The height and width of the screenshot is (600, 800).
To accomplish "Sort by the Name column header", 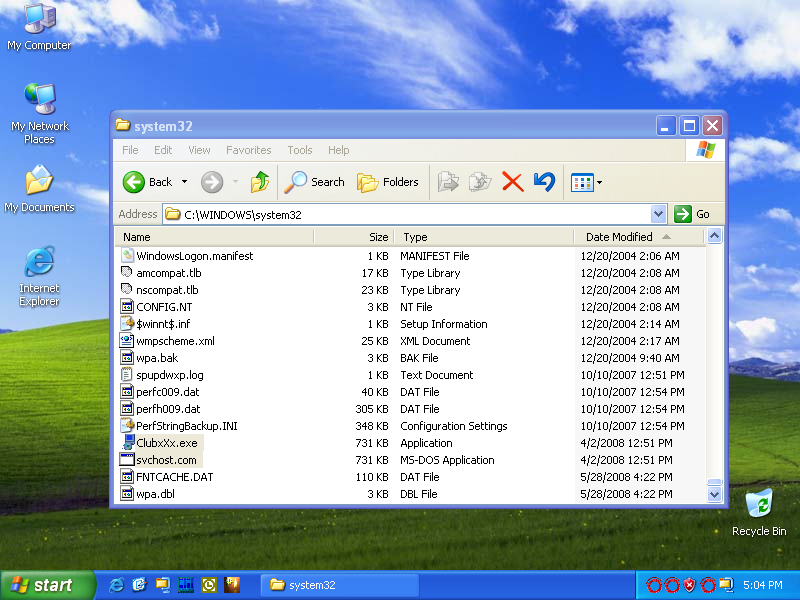I will pos(214,237).
